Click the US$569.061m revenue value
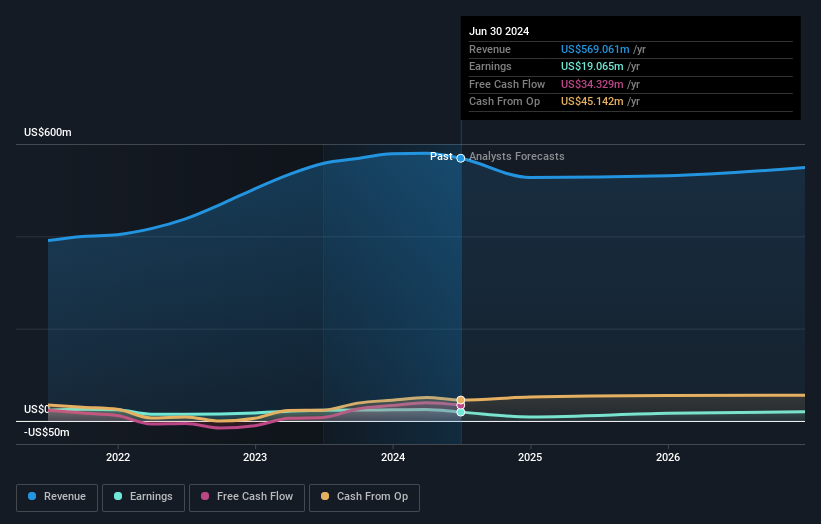 595,49
